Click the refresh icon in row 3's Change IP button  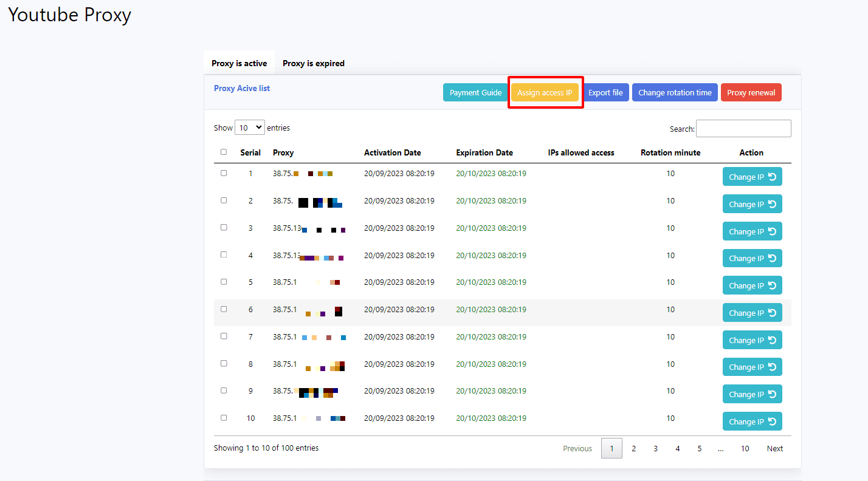point(772,231)
